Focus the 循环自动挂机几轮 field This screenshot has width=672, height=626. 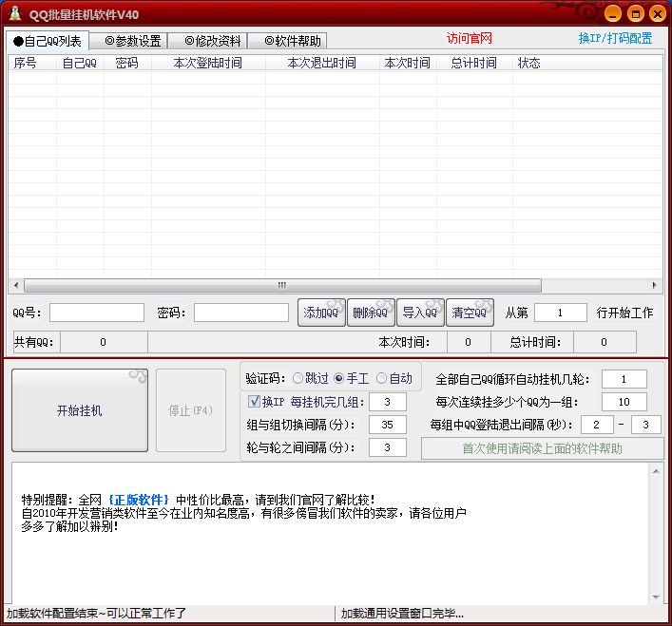pyautogui.click(x=624, y=379)
